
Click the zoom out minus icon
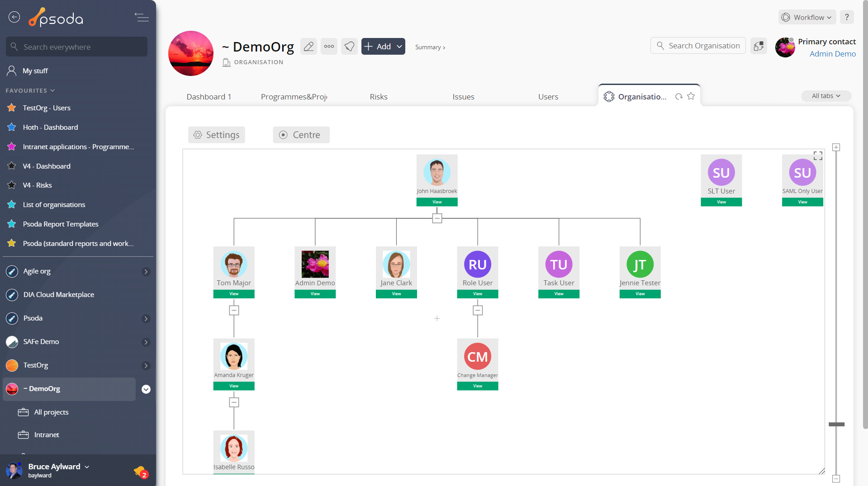tap(836, 478)
